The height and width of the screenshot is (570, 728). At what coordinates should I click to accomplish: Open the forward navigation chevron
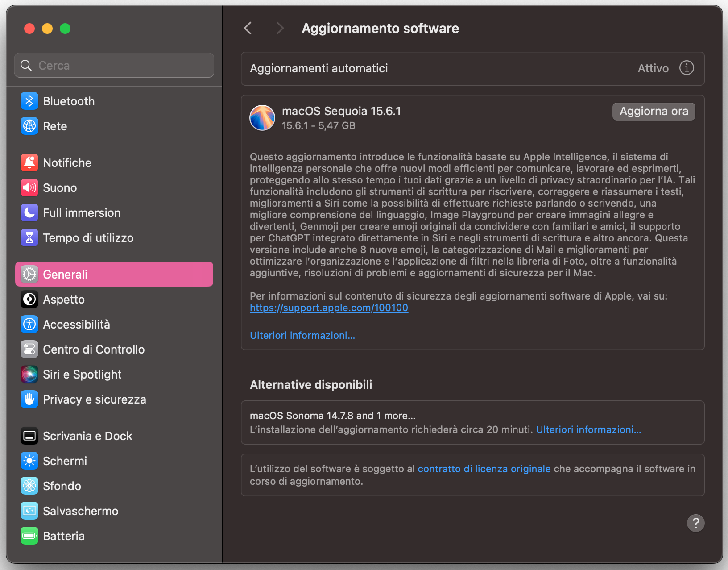[280, 28]
